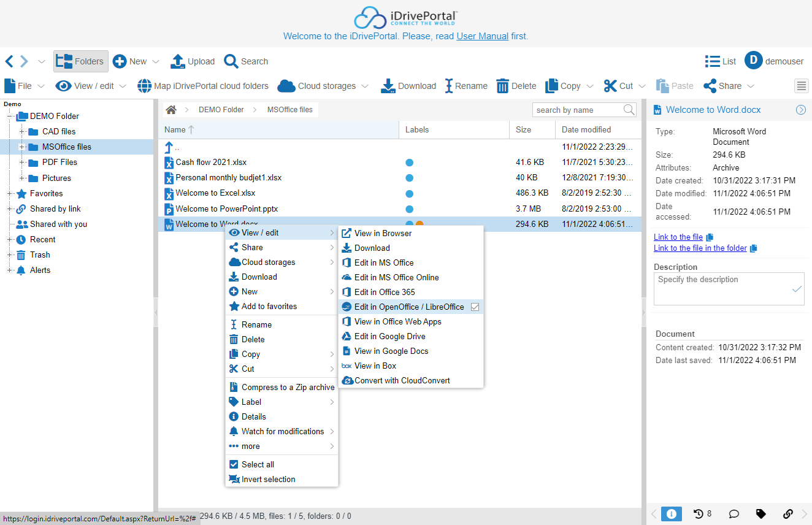Viewport: 812px width, 525px height.
Task: Click the search by name field
Action: (577, 110)
